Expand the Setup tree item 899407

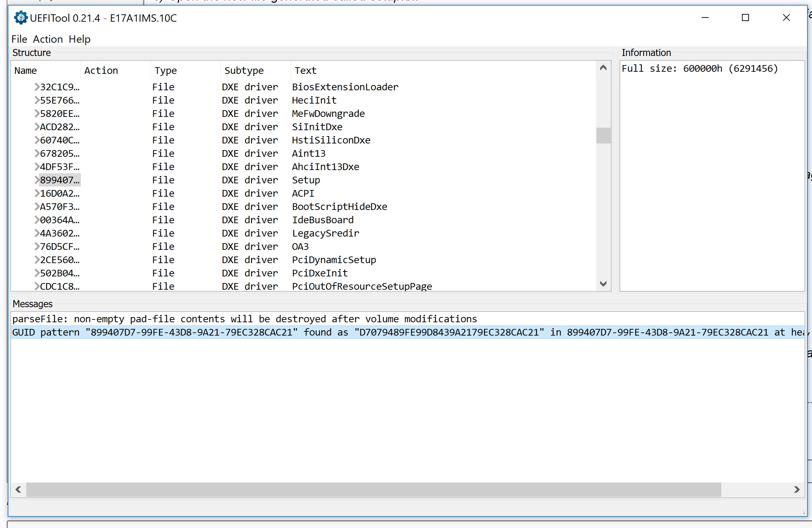37,180
